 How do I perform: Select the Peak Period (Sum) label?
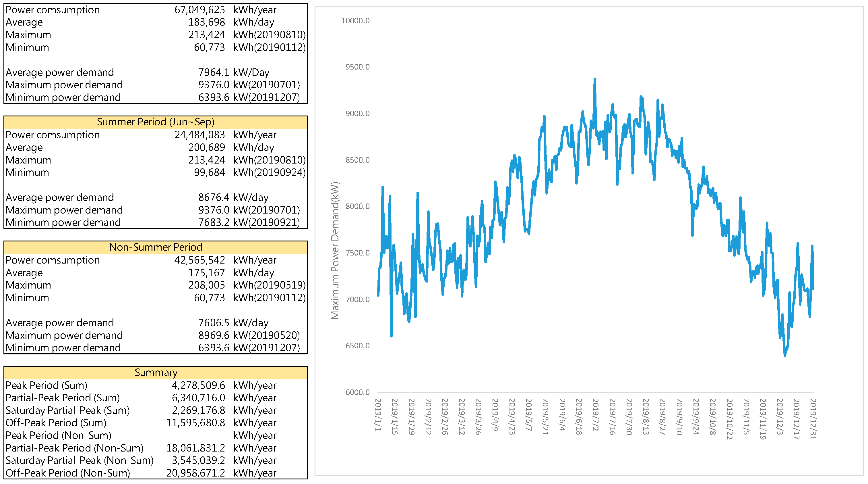tap(46, 385)
